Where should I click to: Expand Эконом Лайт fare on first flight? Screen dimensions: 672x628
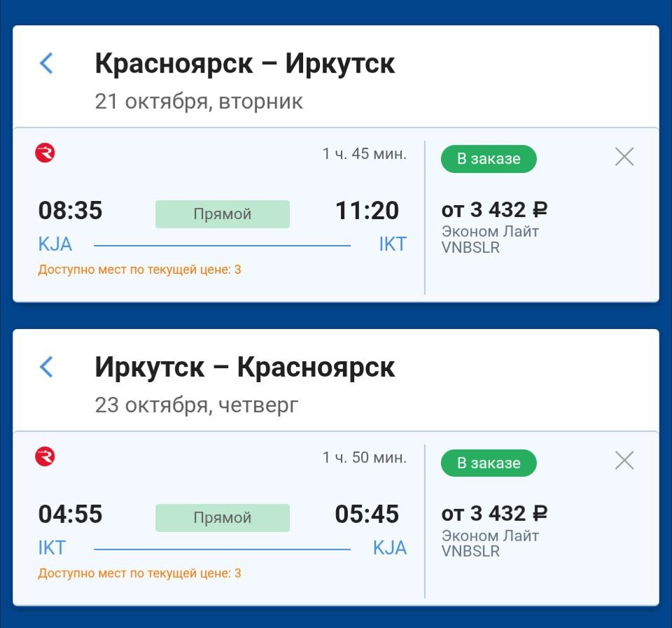[490, 231]
